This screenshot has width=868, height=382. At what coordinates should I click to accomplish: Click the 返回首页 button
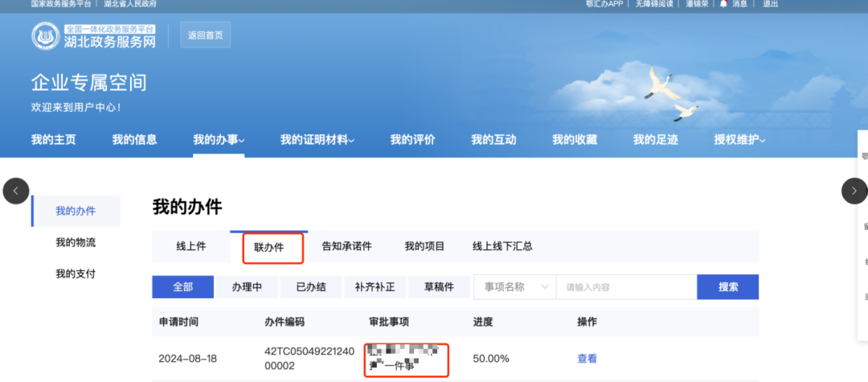(x=206, y=35)
